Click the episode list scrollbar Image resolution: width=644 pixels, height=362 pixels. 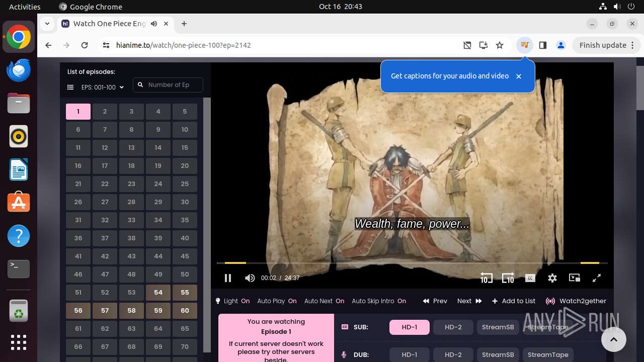(207, 225)
